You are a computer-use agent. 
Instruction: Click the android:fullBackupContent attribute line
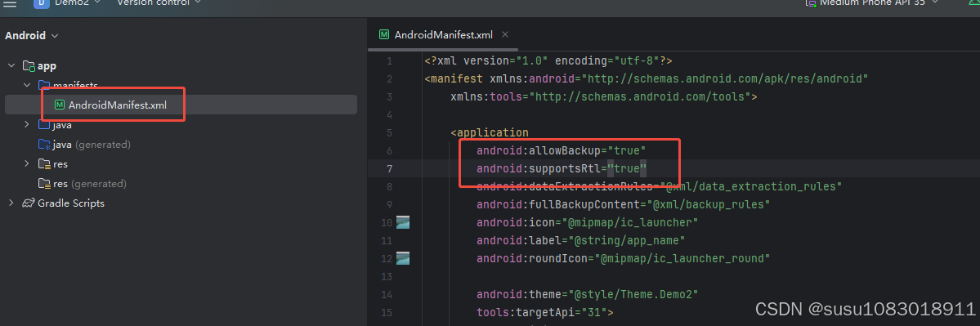tap(623, 204)
